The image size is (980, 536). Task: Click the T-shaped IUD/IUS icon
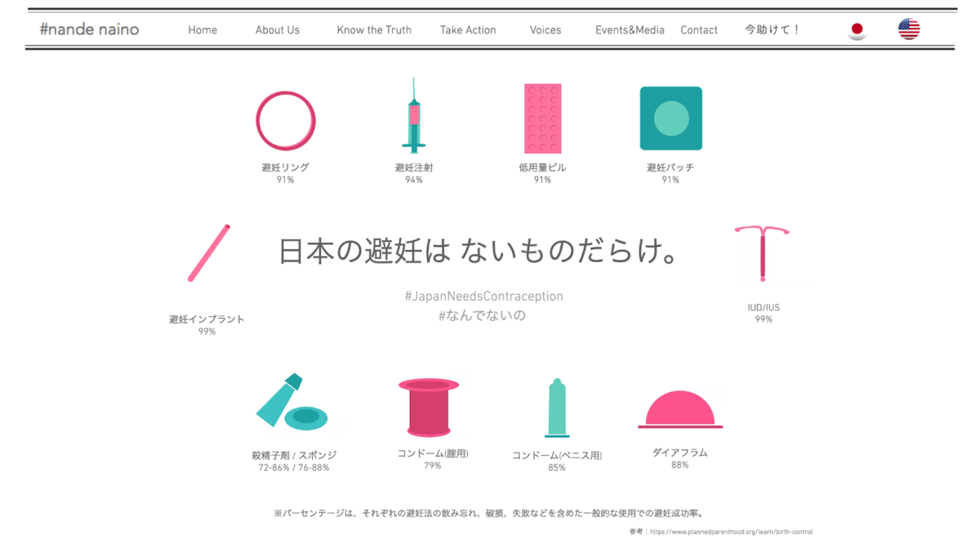762,253
